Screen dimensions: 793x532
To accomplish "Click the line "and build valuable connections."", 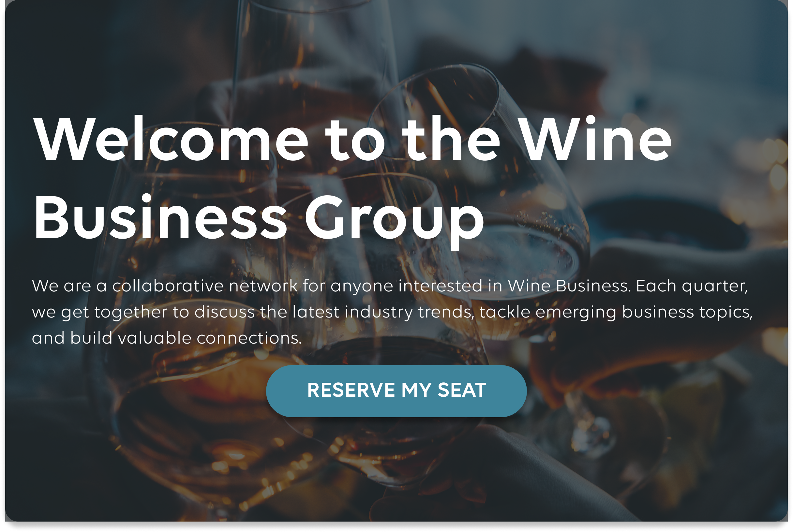I will tap(167, 338).
